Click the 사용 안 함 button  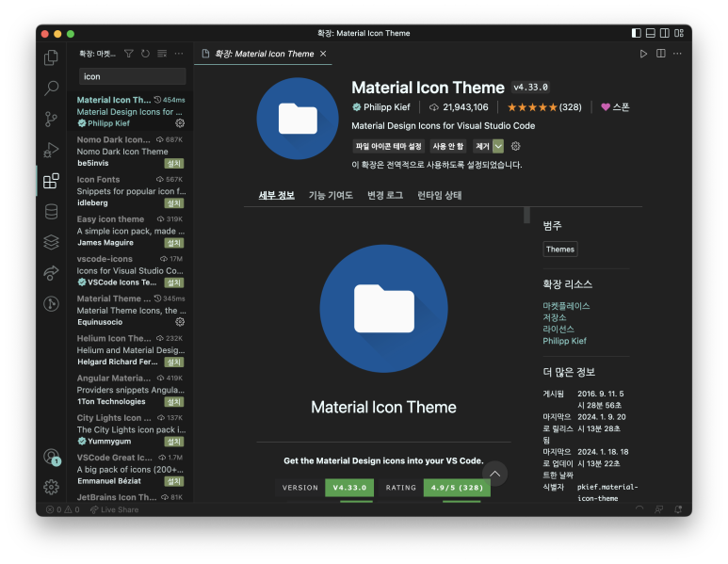click(448, 146)
